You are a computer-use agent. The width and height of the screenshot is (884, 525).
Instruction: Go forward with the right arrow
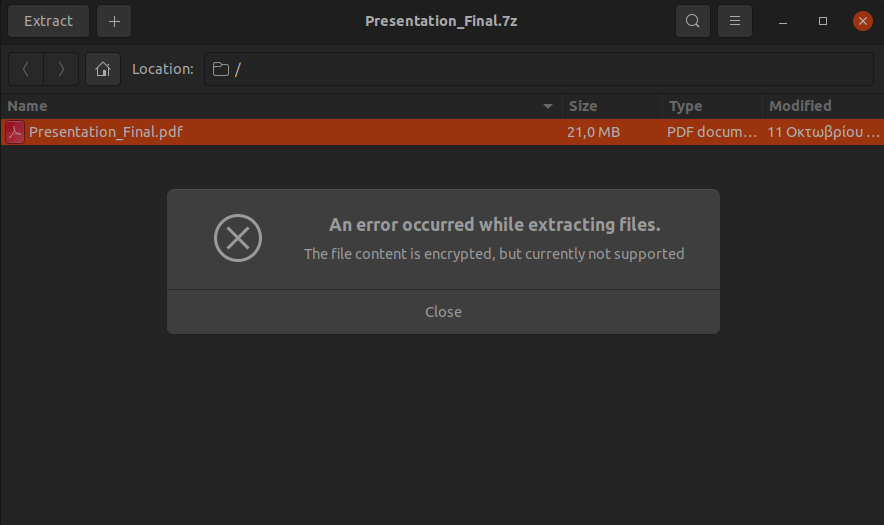(61, 69)
